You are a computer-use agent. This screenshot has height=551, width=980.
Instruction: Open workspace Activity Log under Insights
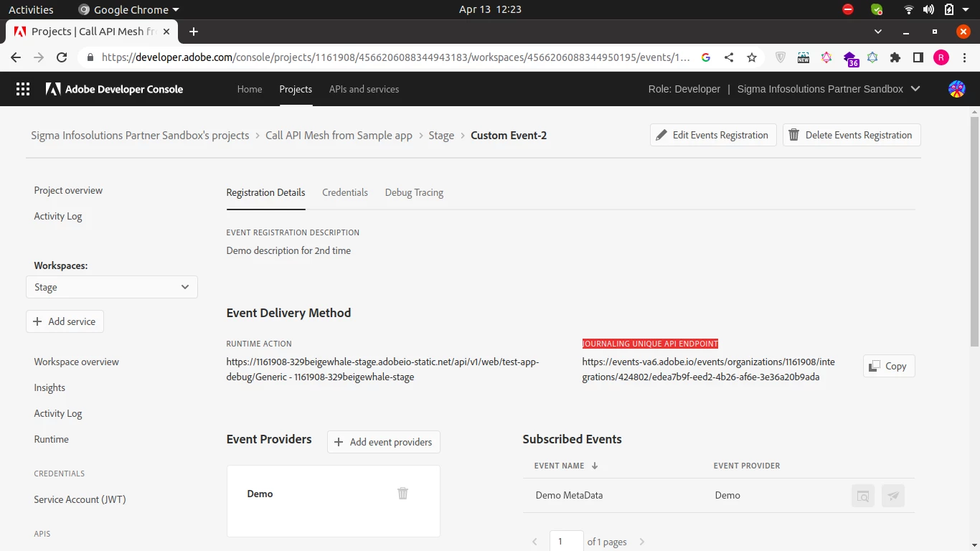(x=58, y=413)
